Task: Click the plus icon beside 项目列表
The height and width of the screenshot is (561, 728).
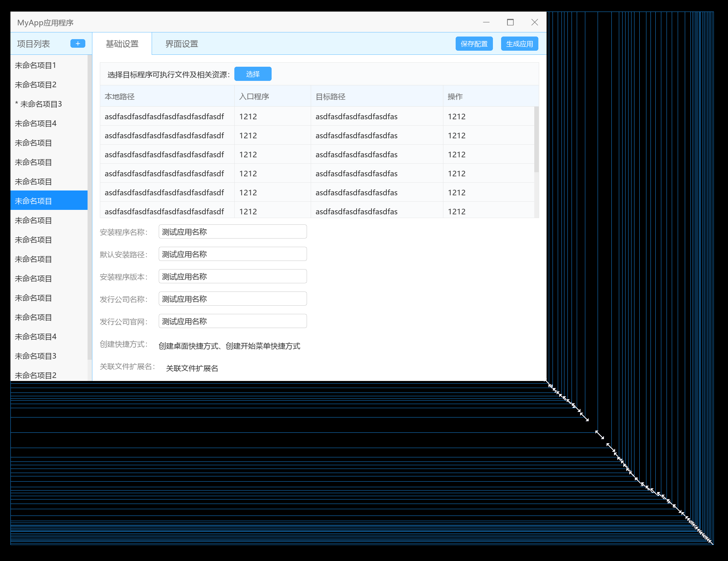Action: click(x=77, y=44)
